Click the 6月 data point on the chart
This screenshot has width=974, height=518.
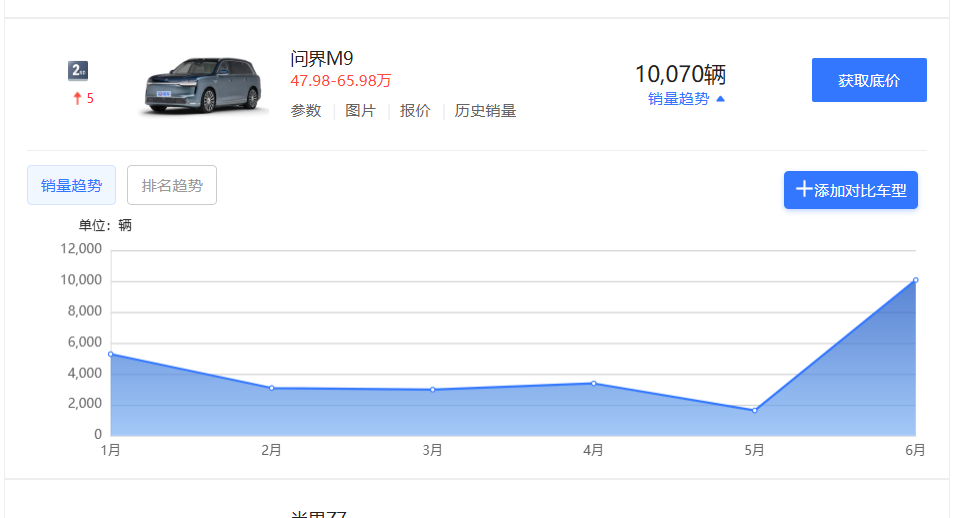click(916, 280)
